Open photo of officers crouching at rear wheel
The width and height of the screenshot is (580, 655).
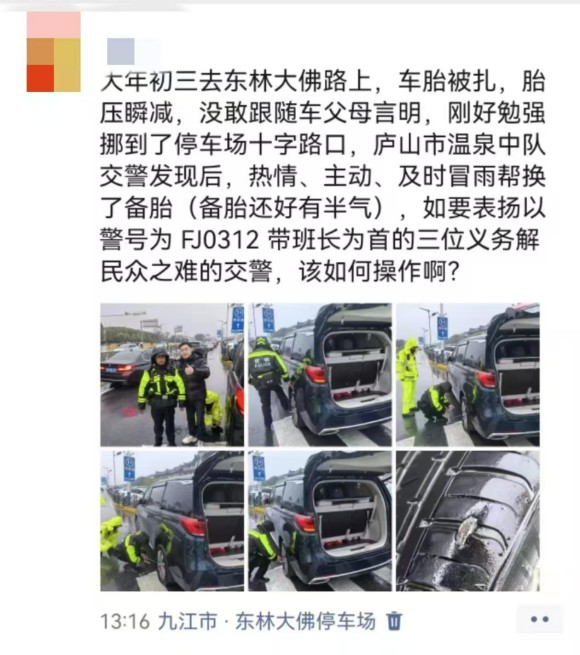click(x=172, y=521)
